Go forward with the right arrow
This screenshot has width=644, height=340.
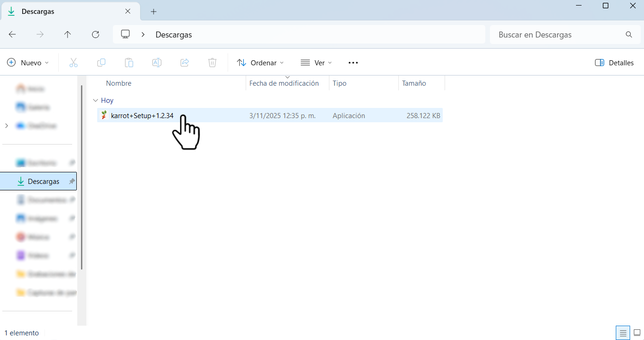click(x=40, y=34)
